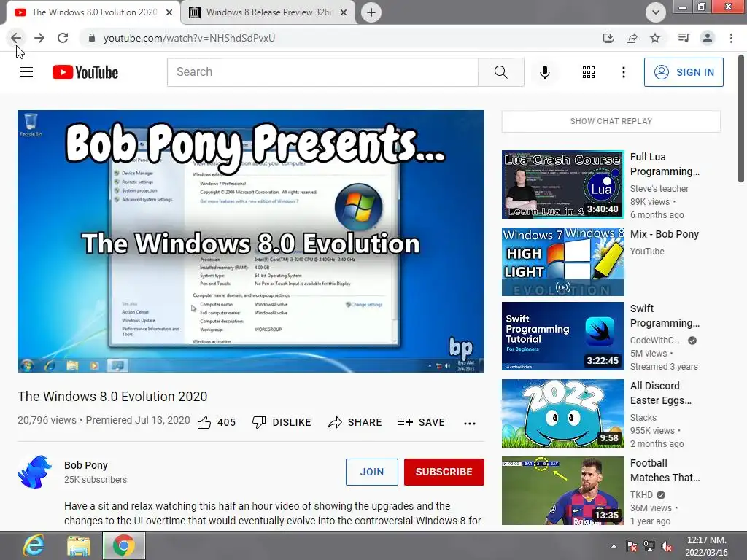Open the TKHD channel name
Screen dimensions: 747x560
click(641, 495)
